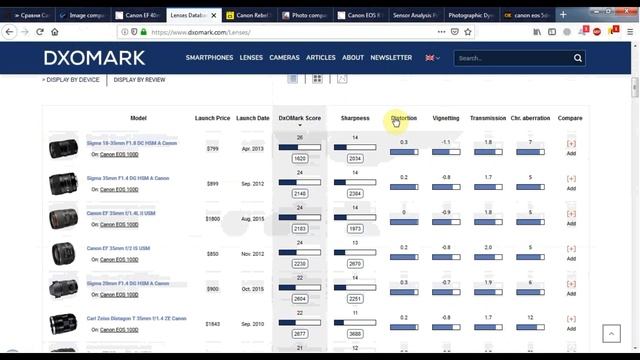640x360 pixels.
Task: Click the Pocket save icon in address bar
Action: click(x=455, y=32)
